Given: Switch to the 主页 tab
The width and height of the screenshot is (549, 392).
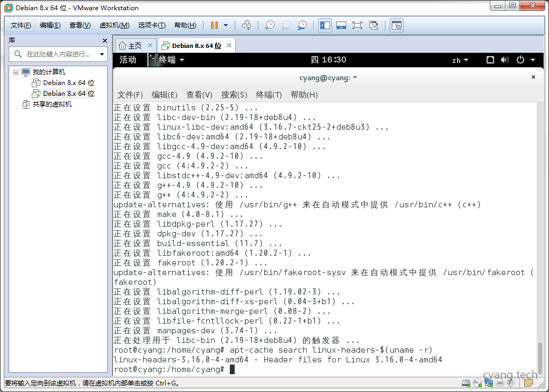Looking at the screenshot, I should (136, 45).
